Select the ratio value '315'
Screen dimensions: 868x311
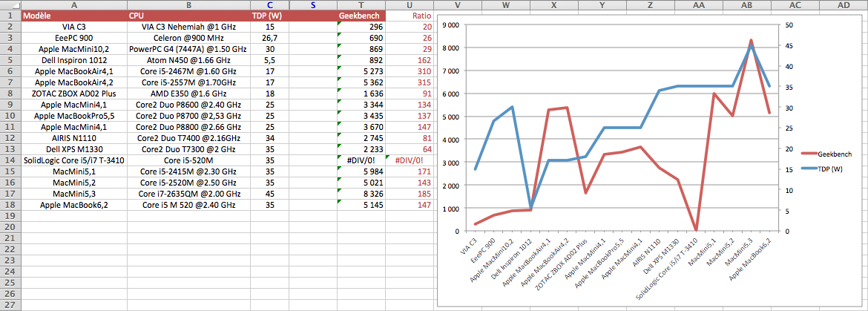(409, 82)
